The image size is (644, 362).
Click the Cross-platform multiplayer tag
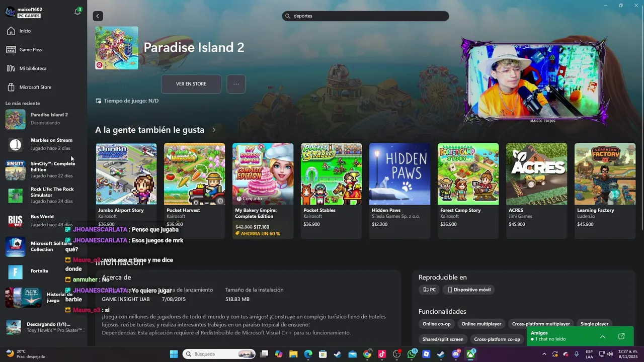(x=541, y=324)
